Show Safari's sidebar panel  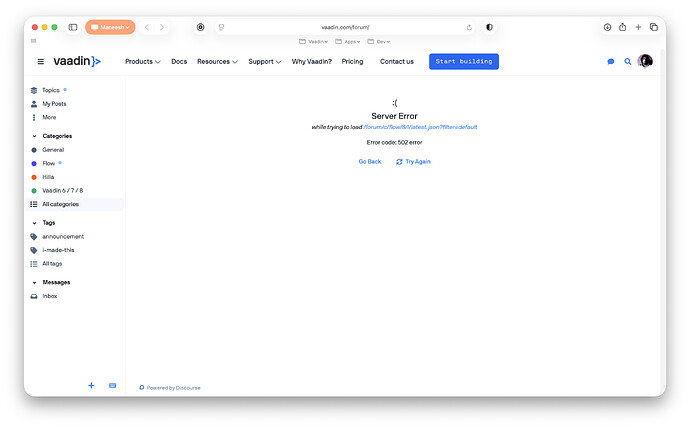tap(73, 27)
